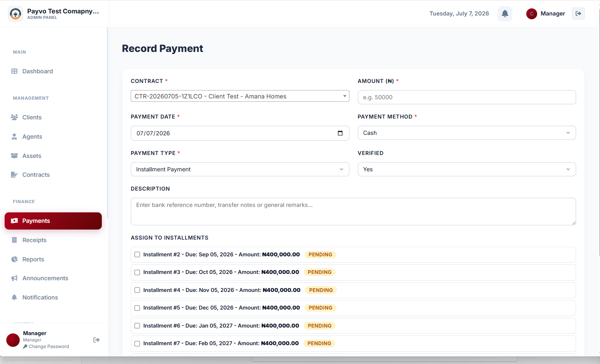Open the payment date calendar picker icon
This screenshot has height=364, width=600.
coord(340,133)
